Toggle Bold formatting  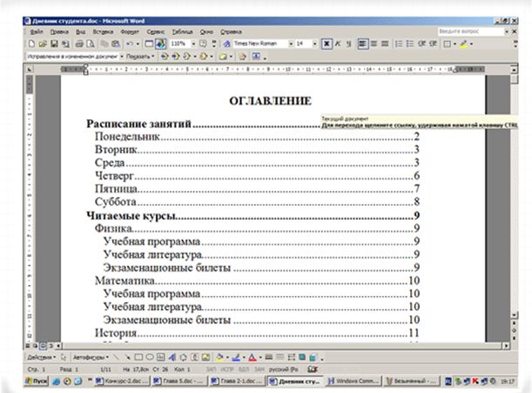tap(327, 44)
